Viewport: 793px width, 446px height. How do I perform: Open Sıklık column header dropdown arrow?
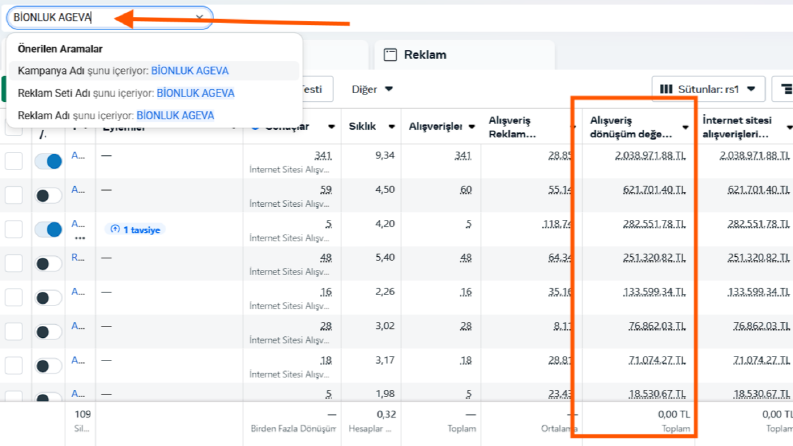pyautogui.click(x=391, y=126)
